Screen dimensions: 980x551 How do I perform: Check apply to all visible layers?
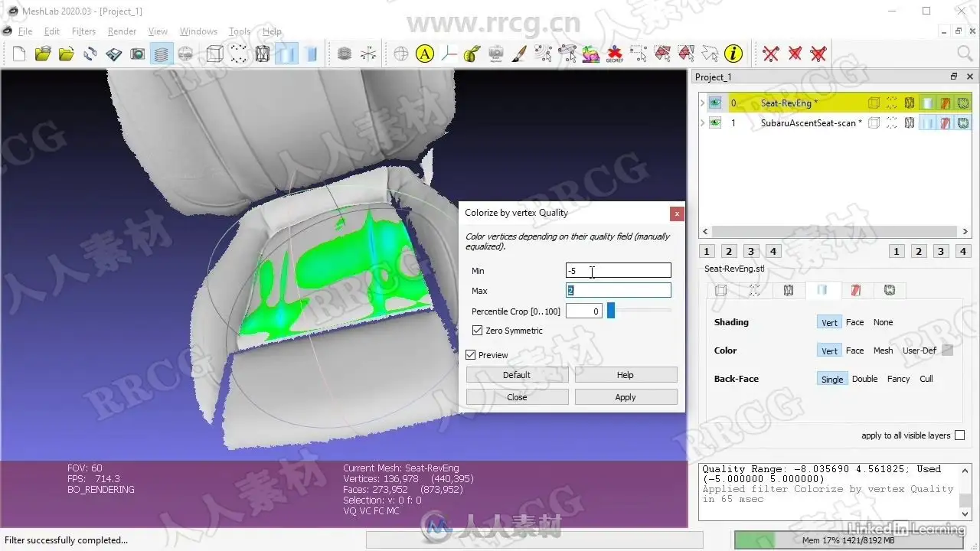[959, 435]
